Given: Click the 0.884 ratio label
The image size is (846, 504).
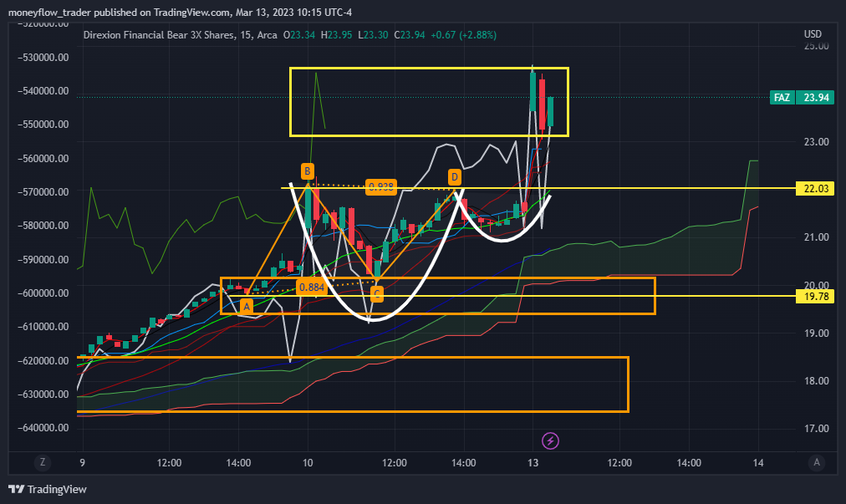Looking at the screenshot, I should [x=312, y=287].
